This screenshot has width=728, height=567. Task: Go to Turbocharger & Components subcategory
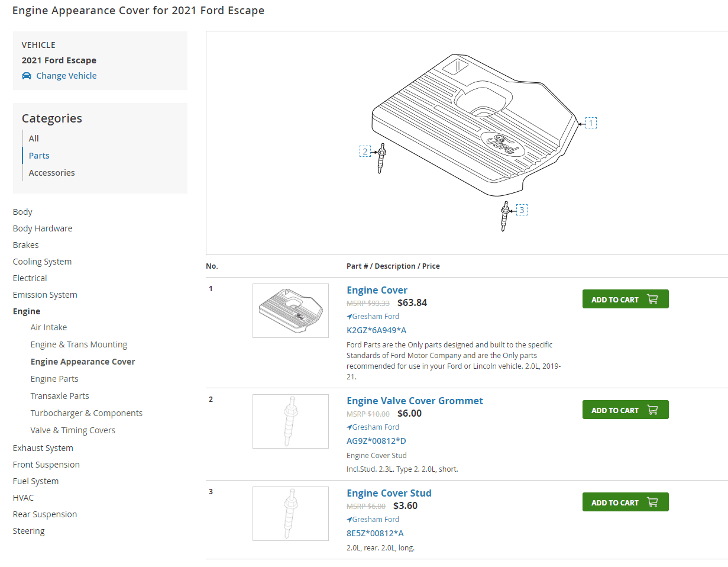[87, 413]
